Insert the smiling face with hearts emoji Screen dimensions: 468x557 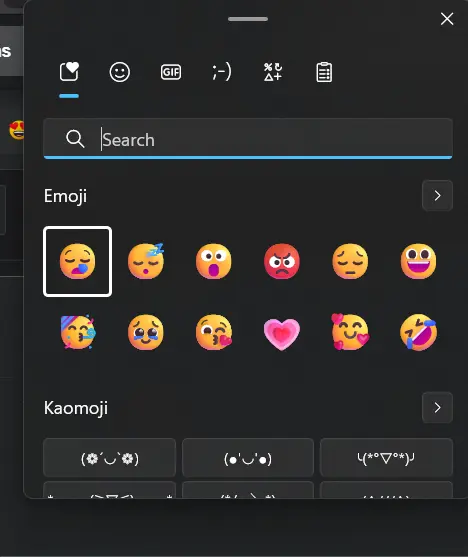350,332
